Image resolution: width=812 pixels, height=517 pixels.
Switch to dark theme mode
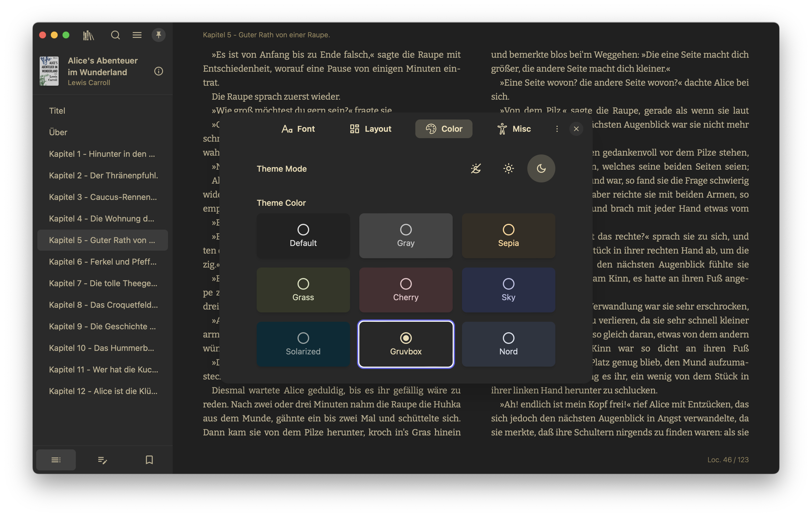click(x=540, y=168)
